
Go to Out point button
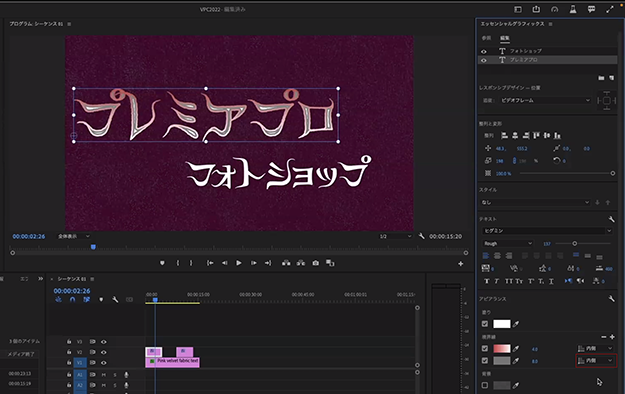coord(268,263)
